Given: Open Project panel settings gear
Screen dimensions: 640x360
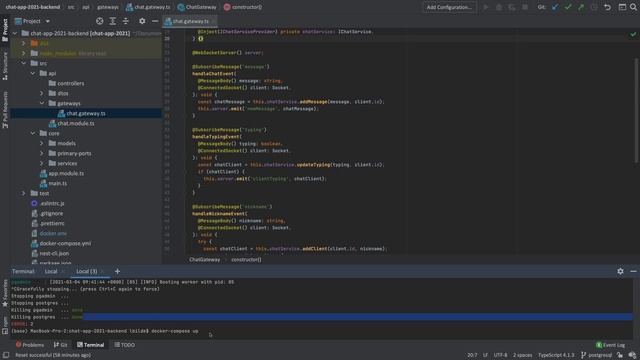Looking at the screenshot, I should click(x=142, y=21).
